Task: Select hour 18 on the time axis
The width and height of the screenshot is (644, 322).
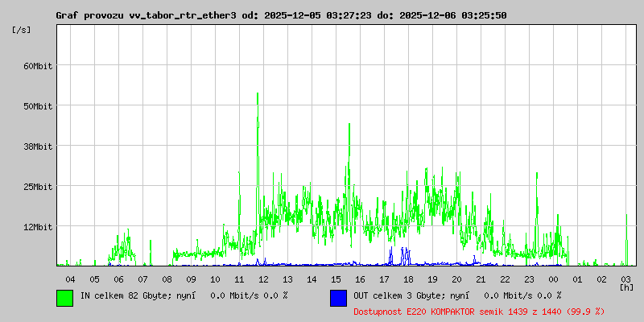Action: 408,279
